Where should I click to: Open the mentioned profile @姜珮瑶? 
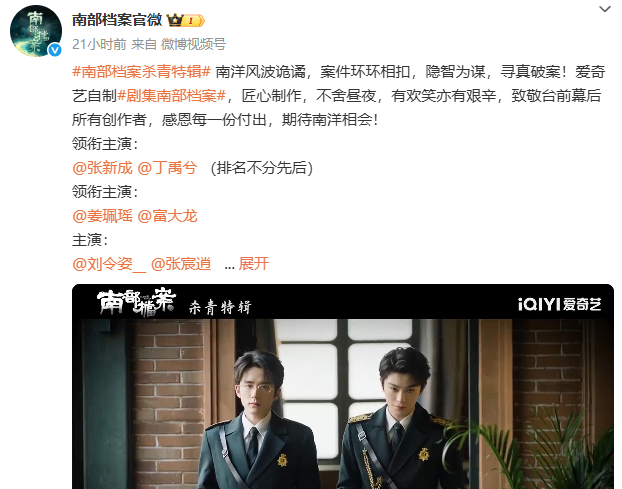(x=102, y=216)
